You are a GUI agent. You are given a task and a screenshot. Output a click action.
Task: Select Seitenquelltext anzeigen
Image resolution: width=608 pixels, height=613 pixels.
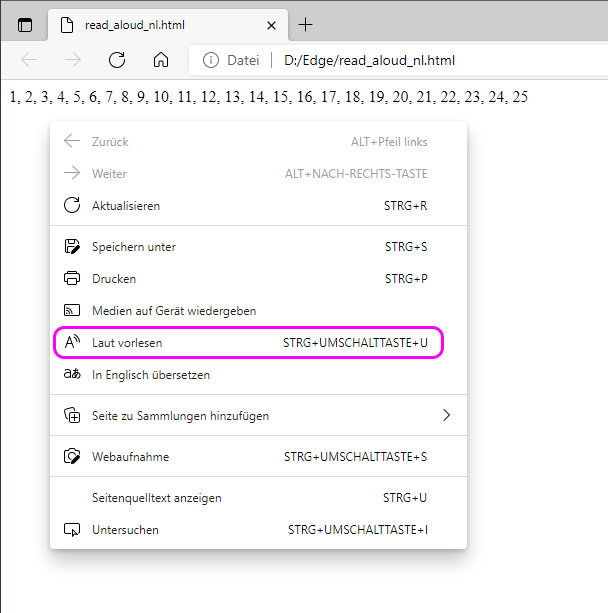(x=258, y=498)
